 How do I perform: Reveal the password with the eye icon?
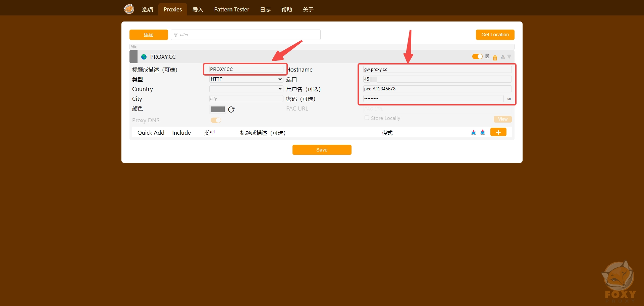pyautogui.click(x=509, y=99)
